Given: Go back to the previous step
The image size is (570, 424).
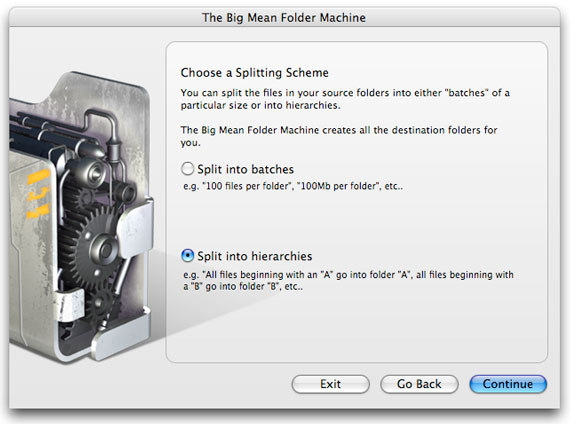Looking at the screenshot, I should click(x=419, y=384).
